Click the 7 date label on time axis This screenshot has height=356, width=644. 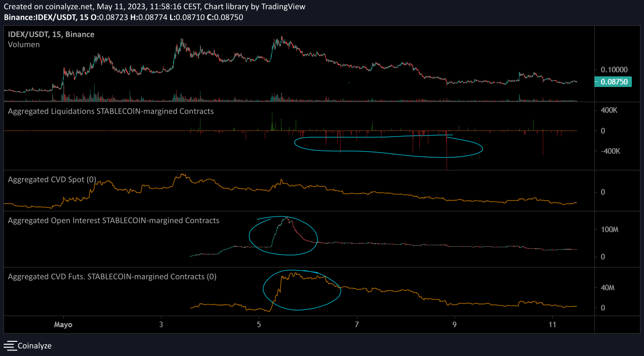tap(357, 324)
